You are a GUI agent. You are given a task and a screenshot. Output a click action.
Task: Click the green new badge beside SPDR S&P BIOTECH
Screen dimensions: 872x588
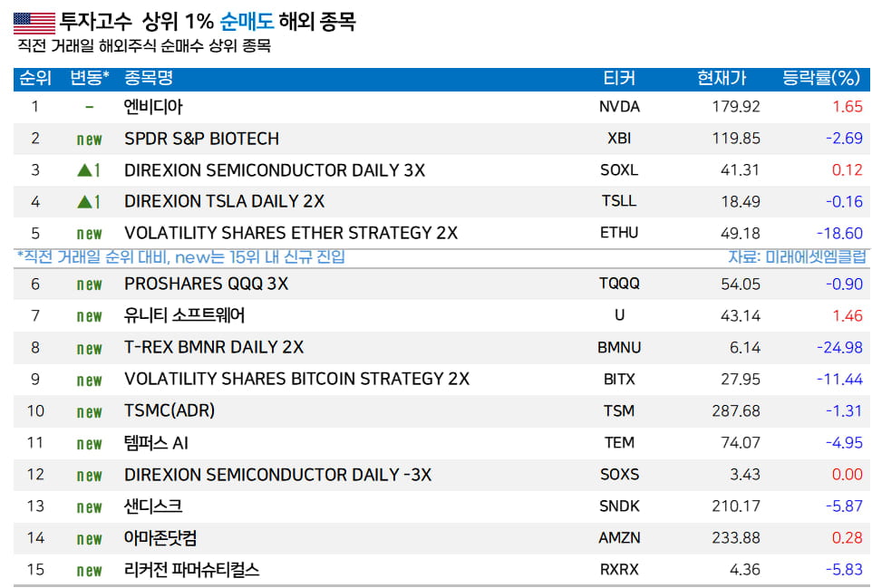(x=89, y=140)
